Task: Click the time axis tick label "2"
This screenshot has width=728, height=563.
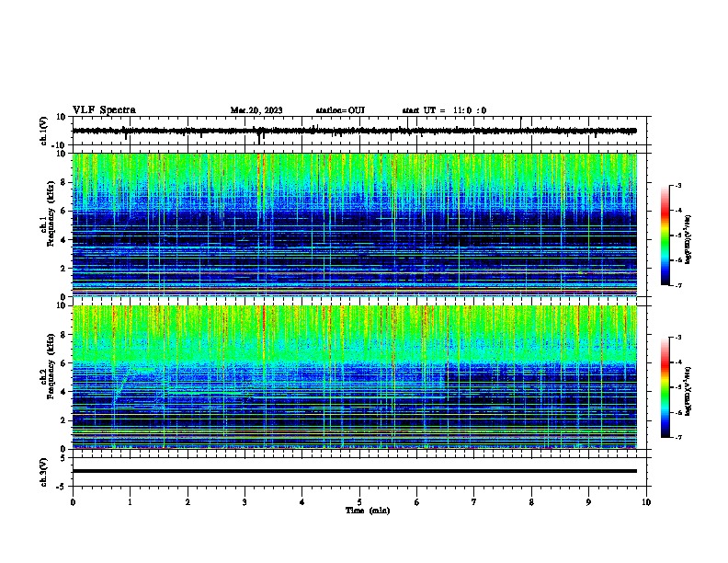Action: 188,502
